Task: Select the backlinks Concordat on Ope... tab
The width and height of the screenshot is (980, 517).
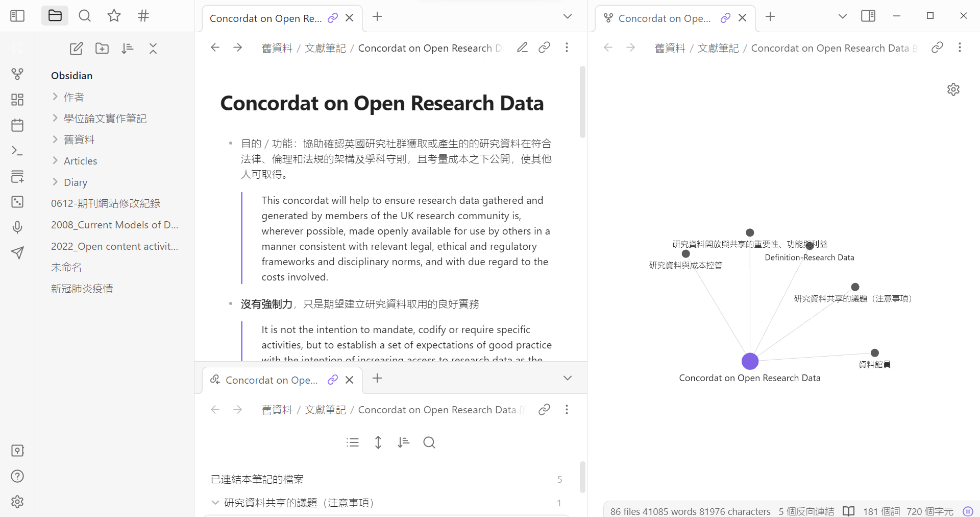Action: (272, 380)
